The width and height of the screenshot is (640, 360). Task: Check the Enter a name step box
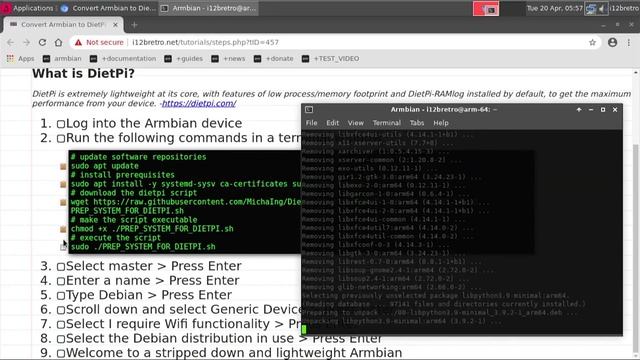(61, 281)
